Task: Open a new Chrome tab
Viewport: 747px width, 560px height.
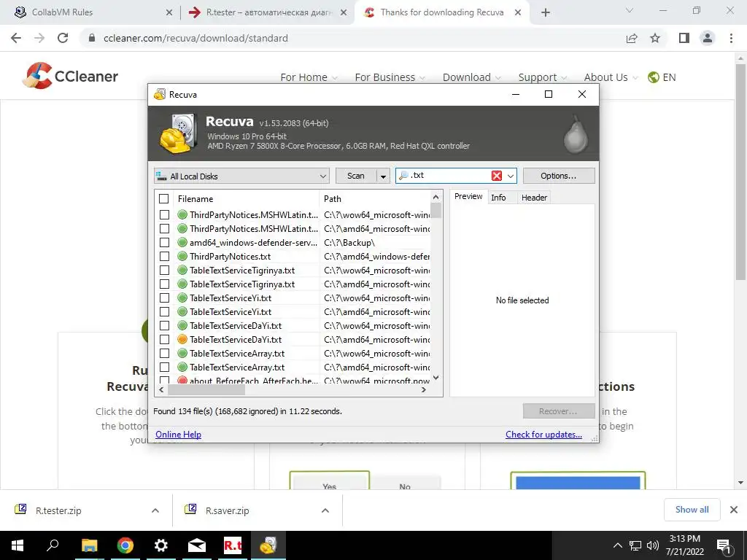Action: click(x=546, y=12)
